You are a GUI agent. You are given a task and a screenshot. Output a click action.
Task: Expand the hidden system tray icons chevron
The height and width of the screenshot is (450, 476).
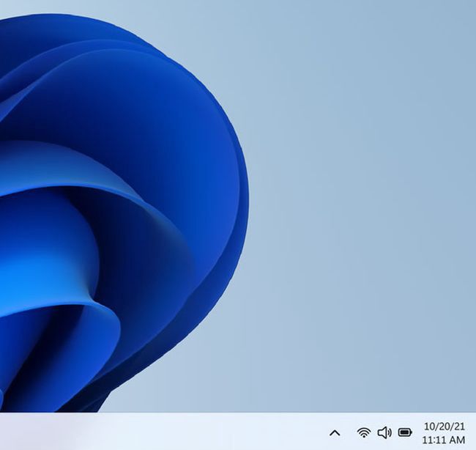pyautogui.click(x=335, y=432)
